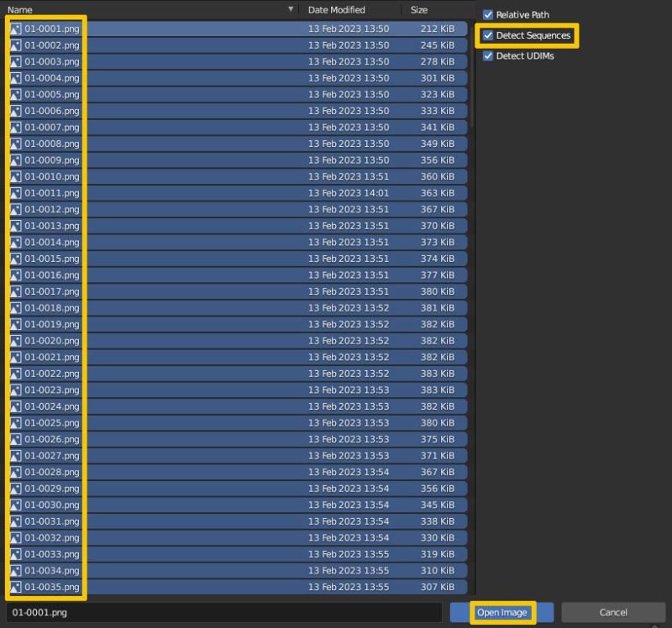The image size is (672, 628).
Task: Click the image icon of 01-0010.png
Action: 15,176
